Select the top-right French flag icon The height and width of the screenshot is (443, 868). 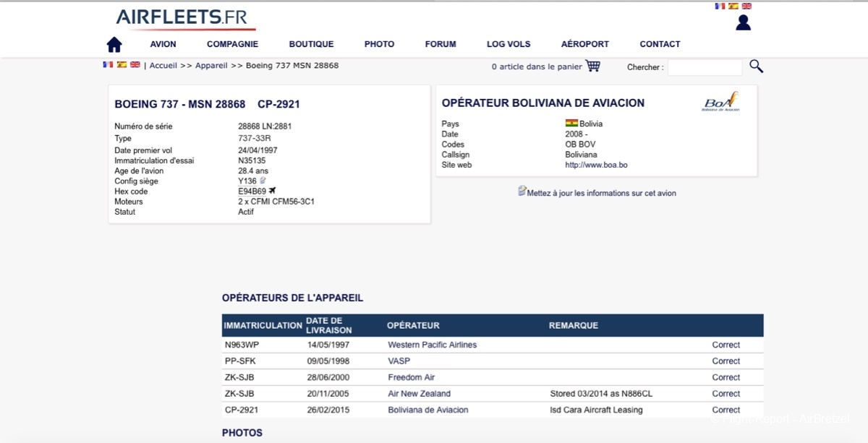(x=720, y=6)
